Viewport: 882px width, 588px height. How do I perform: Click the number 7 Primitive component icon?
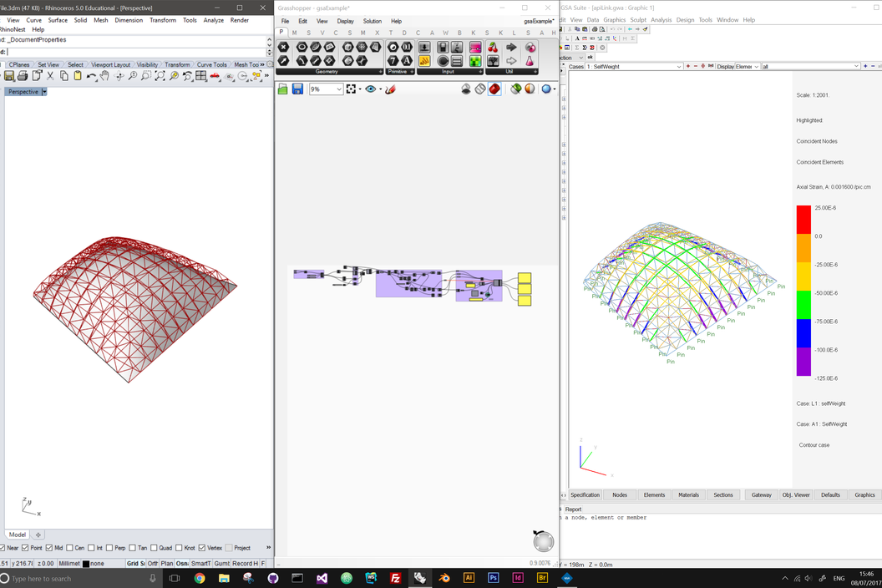click(x=393, y=61)
